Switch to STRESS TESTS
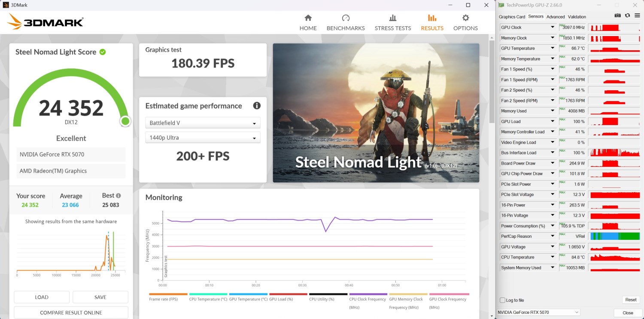 click(393, 23)
